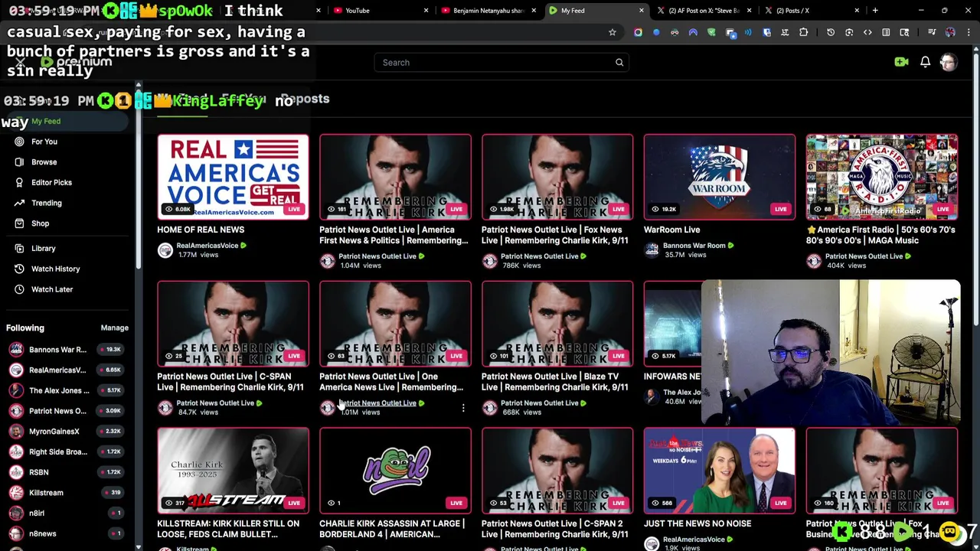Image resolution: width=980 pixels, height=551 pixels.
Task: Open the Real America's Voice thumbnail
Action: 233,177
